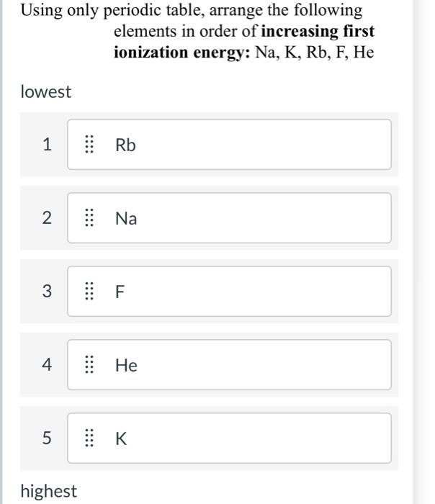Click the Na element label
This screenshot has height=504, width=435.
[x=126, y=219]
